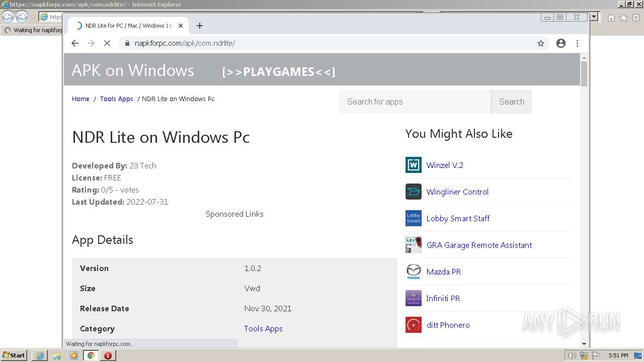Viewport: 644px width, 362px height.
Task: Open the Winzel V.2 app icon
Action: point(414,165)
